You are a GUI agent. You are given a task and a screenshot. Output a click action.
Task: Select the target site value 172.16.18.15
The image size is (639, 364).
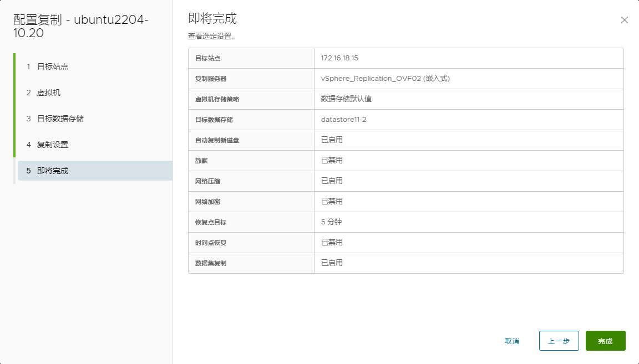339,58
